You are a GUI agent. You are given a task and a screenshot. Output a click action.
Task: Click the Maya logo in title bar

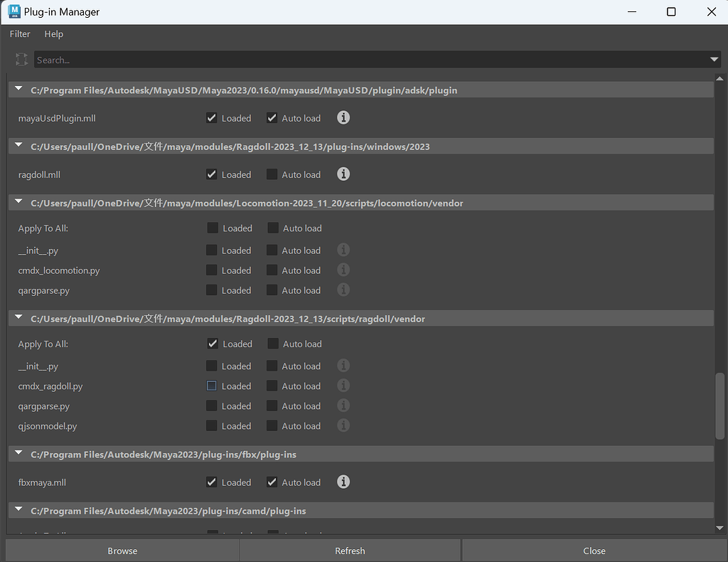14,11
